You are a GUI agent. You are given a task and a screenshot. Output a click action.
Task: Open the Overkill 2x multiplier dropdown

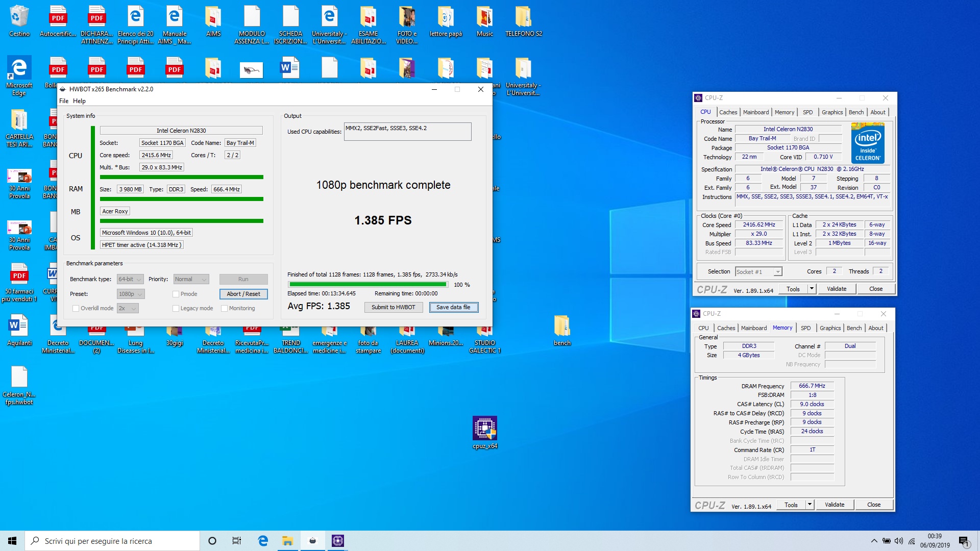[128, 309]
